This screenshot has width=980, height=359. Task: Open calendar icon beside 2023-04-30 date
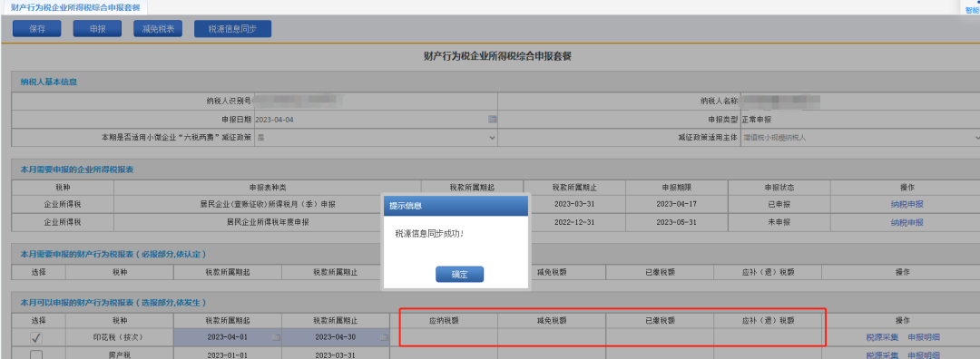[385, 337]
